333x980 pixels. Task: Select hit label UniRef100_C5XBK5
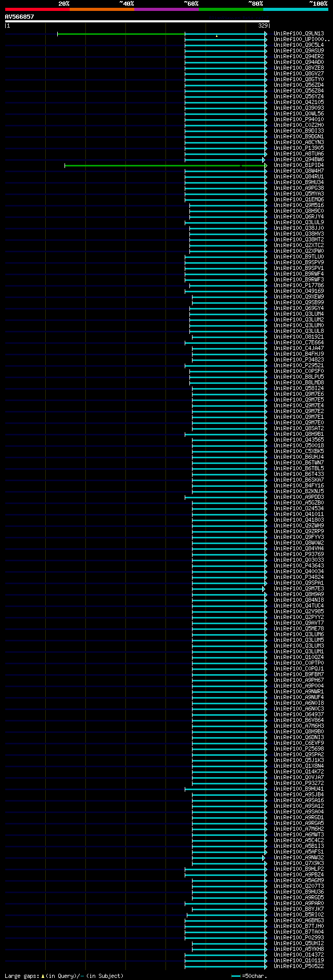(x=299, y=452)
